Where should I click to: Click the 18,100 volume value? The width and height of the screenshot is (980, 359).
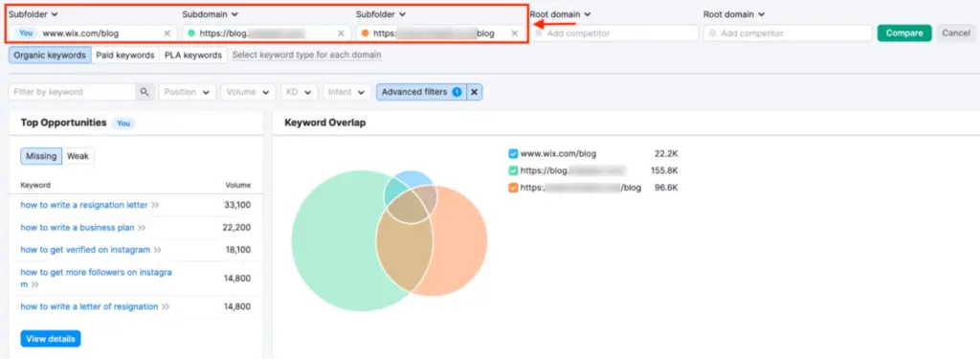238,250
